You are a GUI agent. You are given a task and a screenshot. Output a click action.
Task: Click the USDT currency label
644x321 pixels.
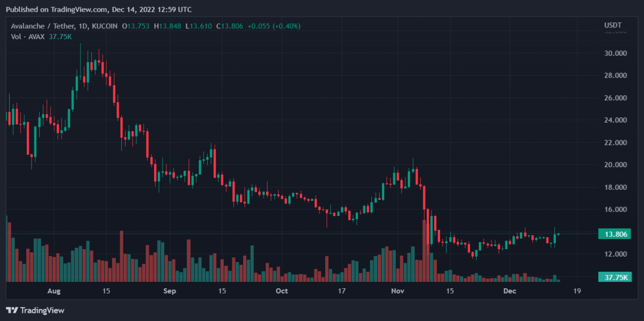point(612,25)
